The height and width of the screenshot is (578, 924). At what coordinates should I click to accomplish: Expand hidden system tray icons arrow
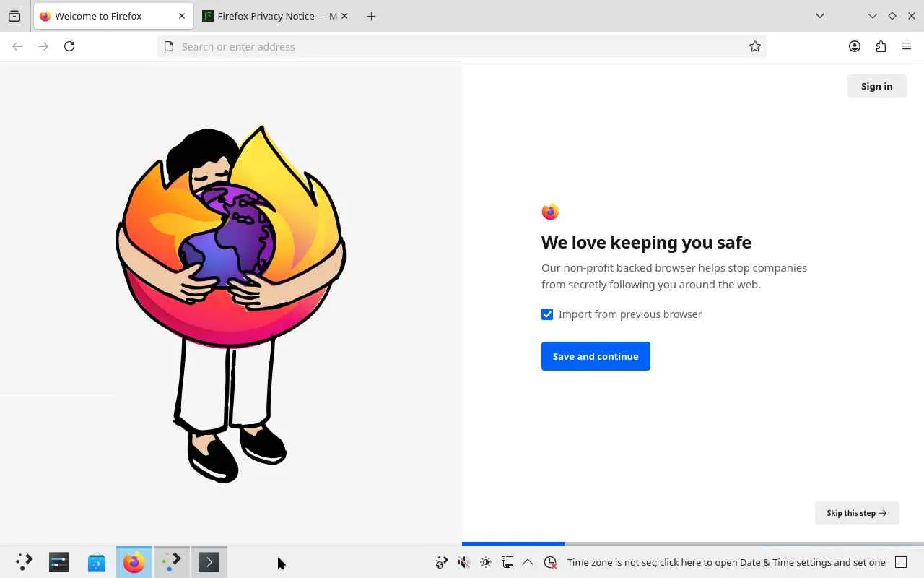click(x=528, y=562)
